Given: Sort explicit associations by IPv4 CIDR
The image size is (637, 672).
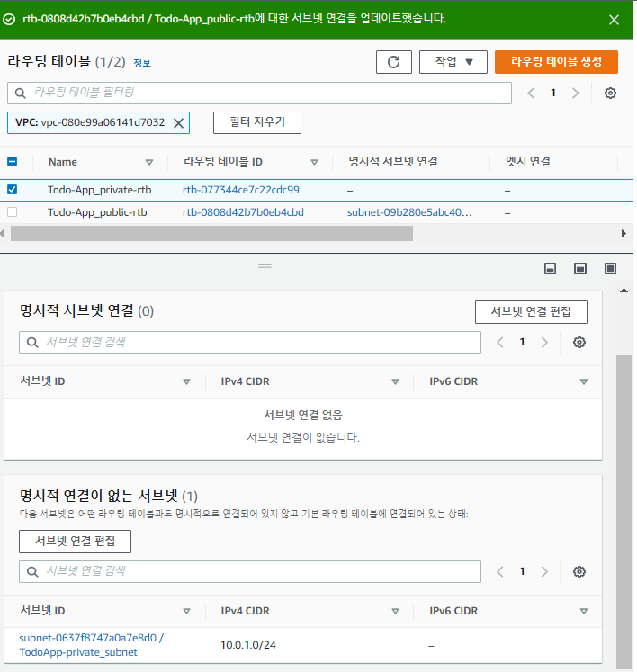Looking at the screenshot, I should (x=395, y=381).
